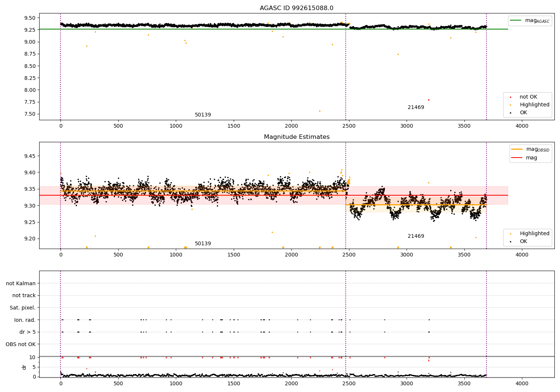Click the '10' tick on the dr axis
Image resolution: width=560 pixels, height=392 pixels.
tap(32, 357)
